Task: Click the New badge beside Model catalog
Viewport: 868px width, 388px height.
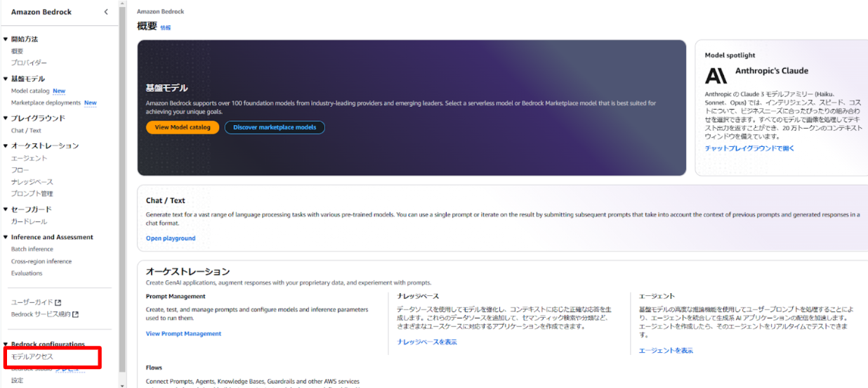Action: pos(59,91)
